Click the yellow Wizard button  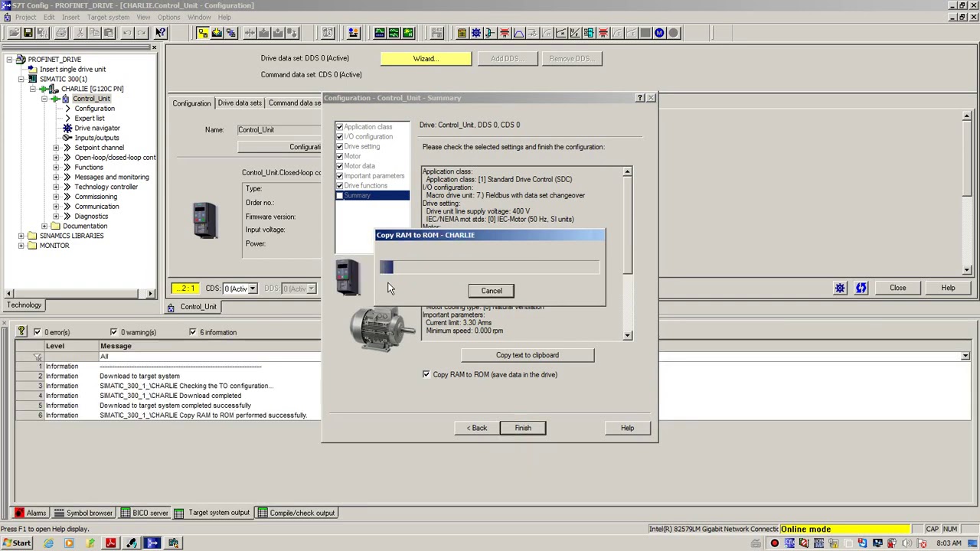pyautogui.click(x=426, y=58)
